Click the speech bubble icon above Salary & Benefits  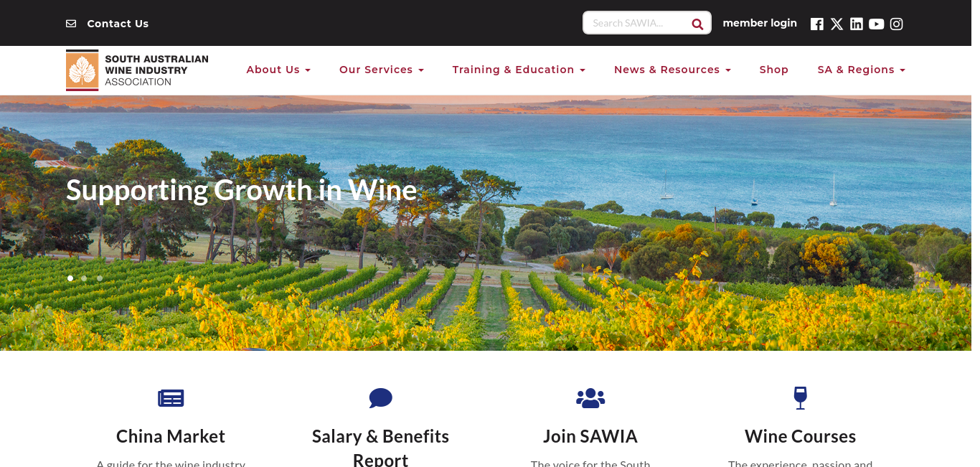[381, 397]
